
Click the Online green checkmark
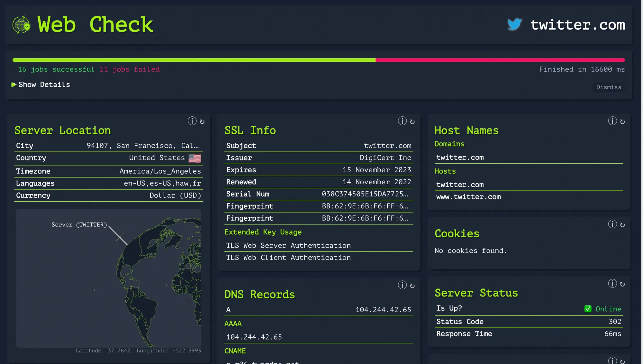tap(588, 309)
